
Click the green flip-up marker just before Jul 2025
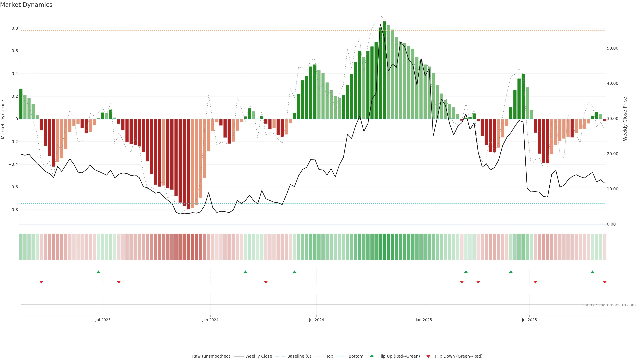tap(511, 272)
